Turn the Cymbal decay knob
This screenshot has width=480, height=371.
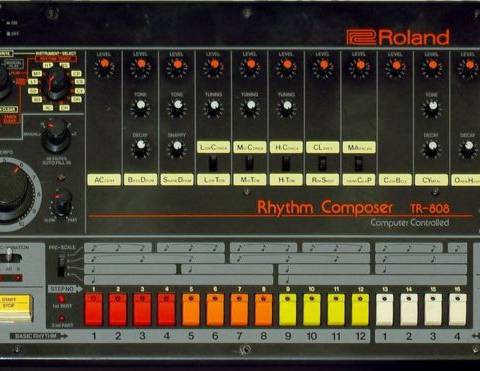pyautogui.click(x=432, y=148)
